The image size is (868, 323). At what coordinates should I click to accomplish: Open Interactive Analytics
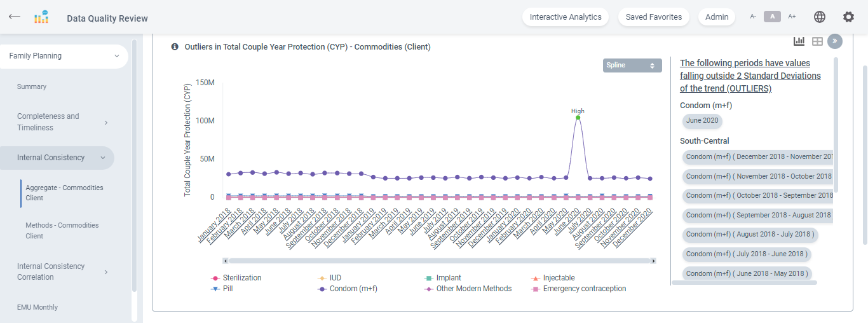566,17
